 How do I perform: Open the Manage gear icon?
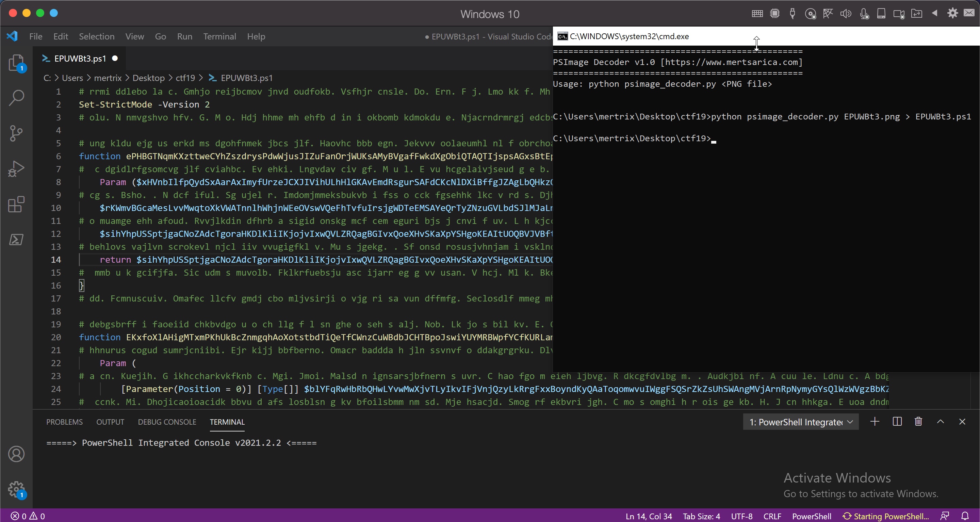click(x=16, y=489)
